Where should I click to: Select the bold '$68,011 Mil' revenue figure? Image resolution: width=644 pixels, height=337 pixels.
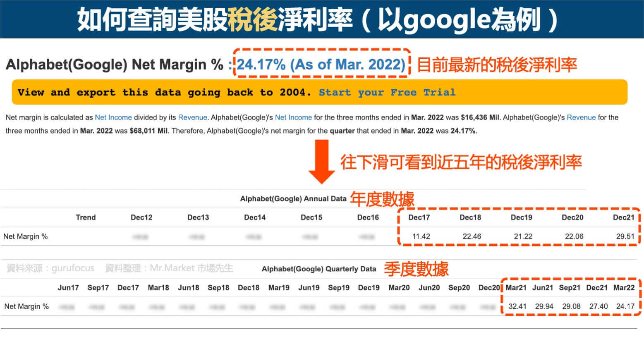click(148, 131)
